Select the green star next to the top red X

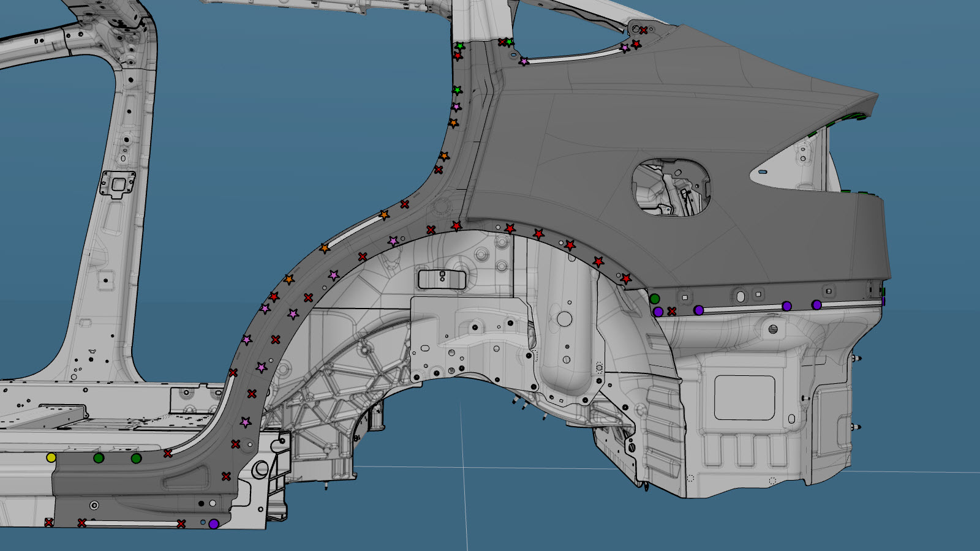[510, 42]
